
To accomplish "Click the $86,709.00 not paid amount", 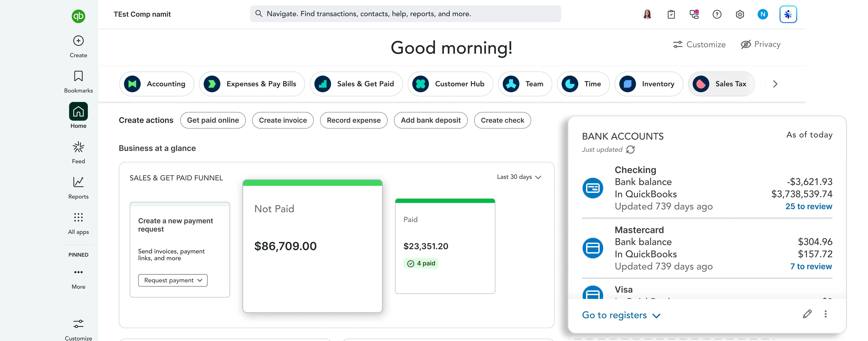I will click(285, 246).
